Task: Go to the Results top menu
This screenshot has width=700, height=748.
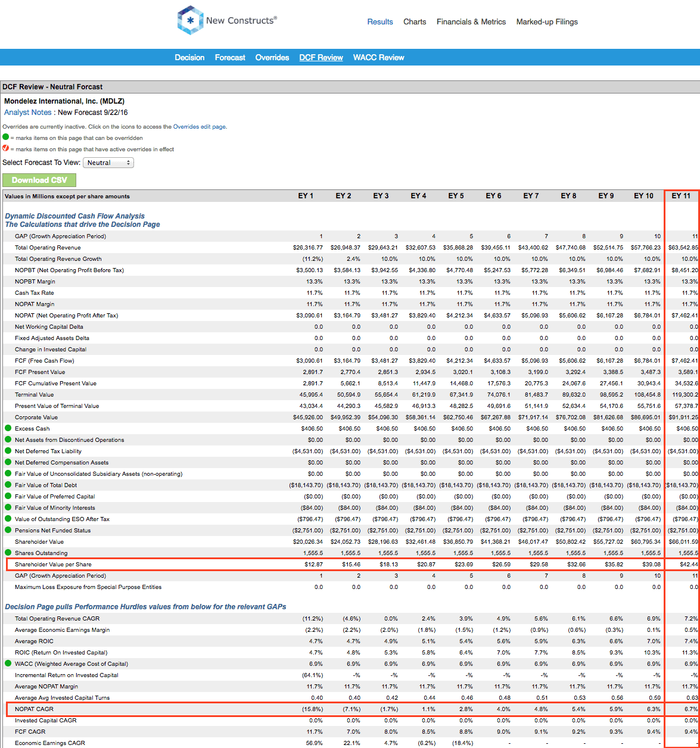Action: (x=380, y=22)
